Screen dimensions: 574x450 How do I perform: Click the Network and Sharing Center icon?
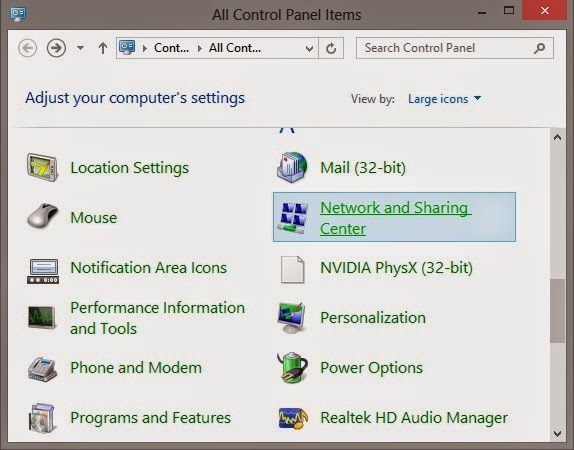[292, 218]
